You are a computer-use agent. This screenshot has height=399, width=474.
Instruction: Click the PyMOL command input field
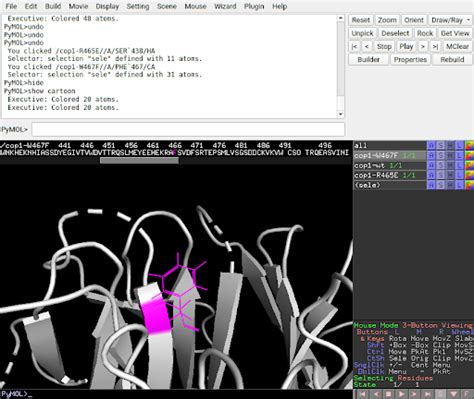click(x=188, y=129)
